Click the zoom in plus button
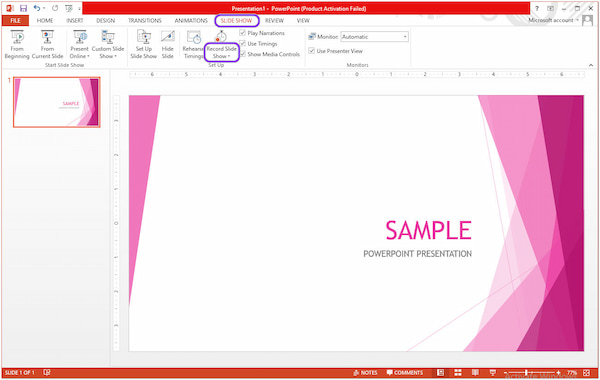Viewport: 600px width, 380px height. pyautogui.click(x=559, y=373)
